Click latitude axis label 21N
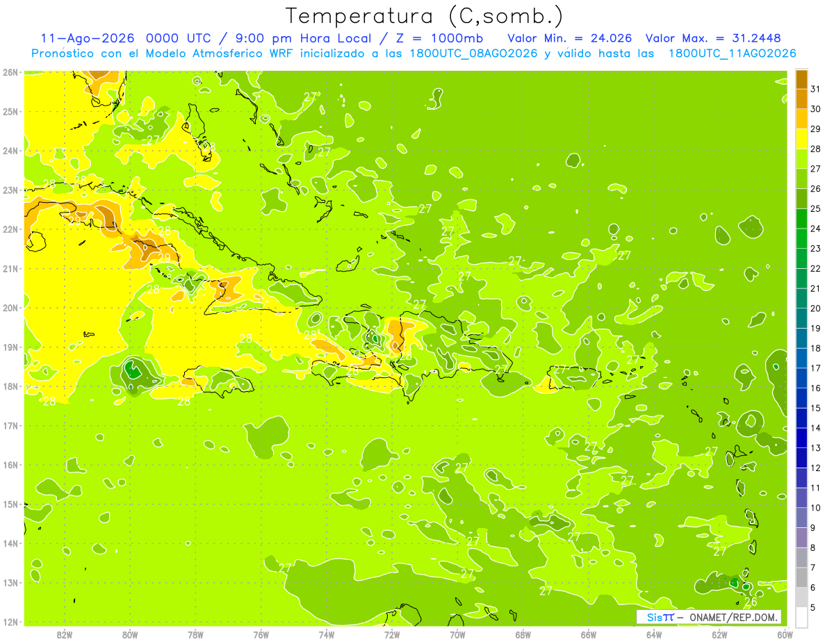The image size is (834, 644). (x=10, y=268)
